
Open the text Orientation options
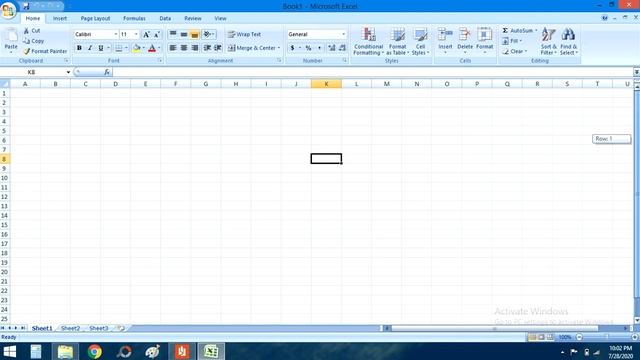point(209,34)
